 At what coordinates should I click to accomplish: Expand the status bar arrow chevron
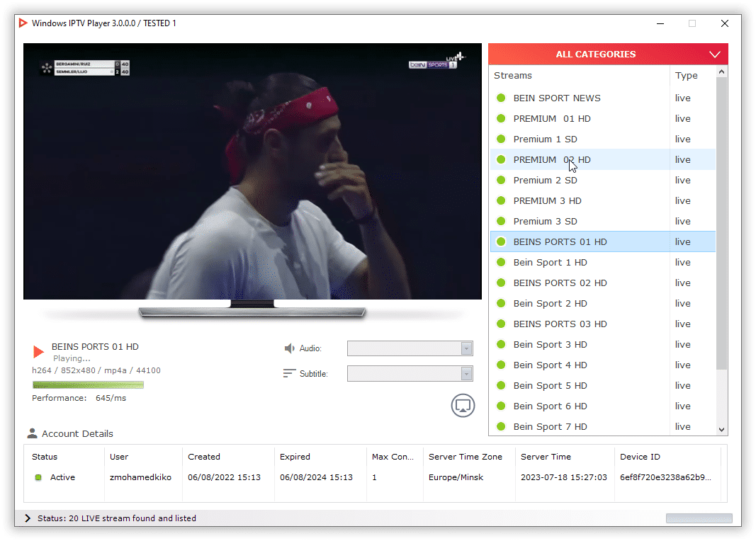[28, 518]
